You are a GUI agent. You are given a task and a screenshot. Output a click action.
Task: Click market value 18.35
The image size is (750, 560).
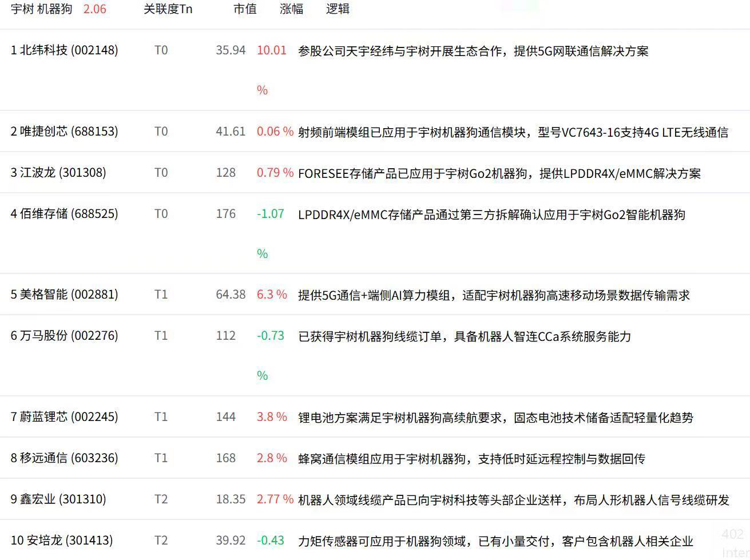pos(231,499)
